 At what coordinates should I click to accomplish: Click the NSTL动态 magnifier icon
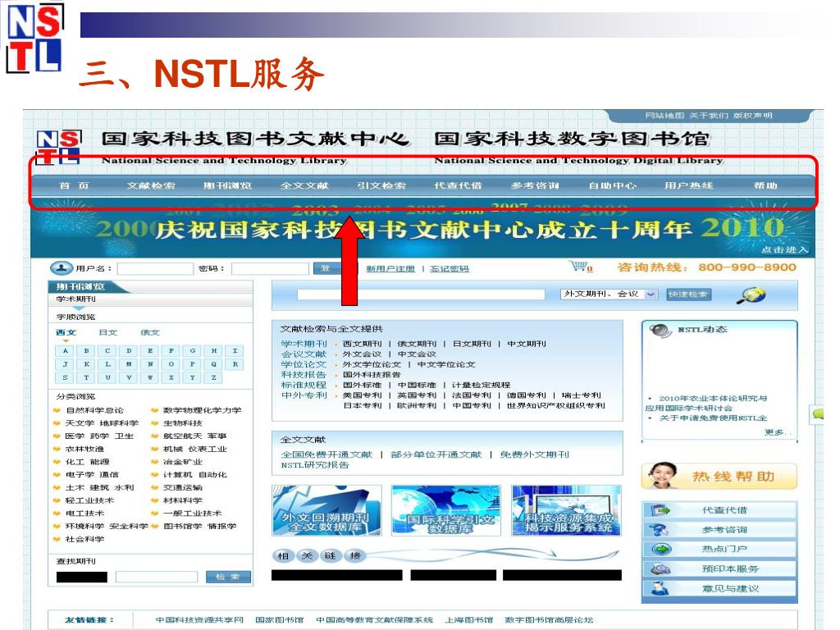point(660,331)
